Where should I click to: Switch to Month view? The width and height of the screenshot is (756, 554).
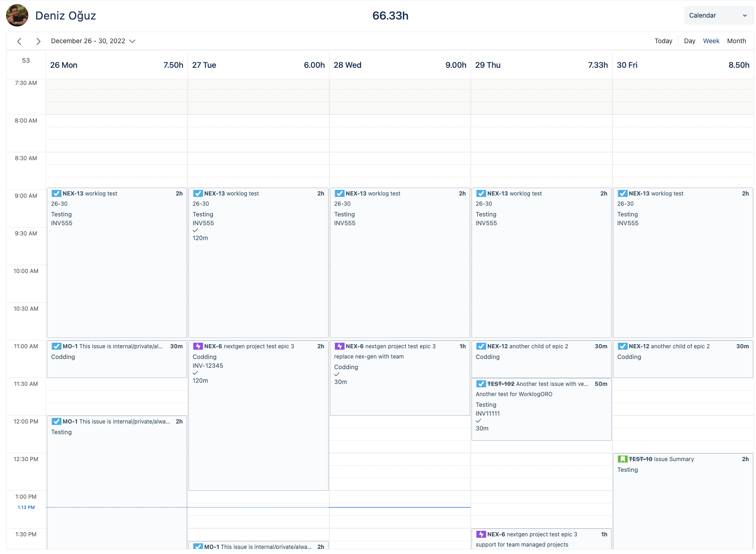[737, 41]
